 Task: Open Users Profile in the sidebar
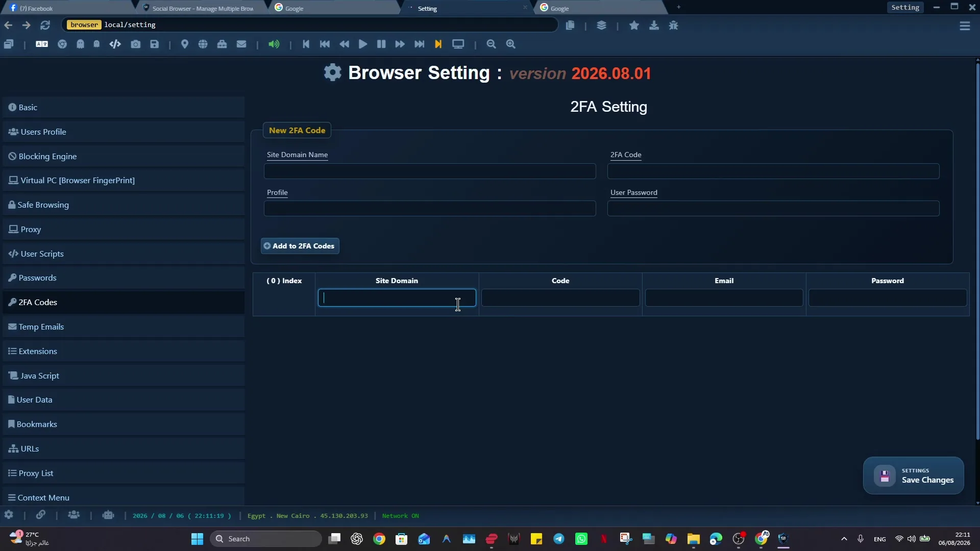124,132
